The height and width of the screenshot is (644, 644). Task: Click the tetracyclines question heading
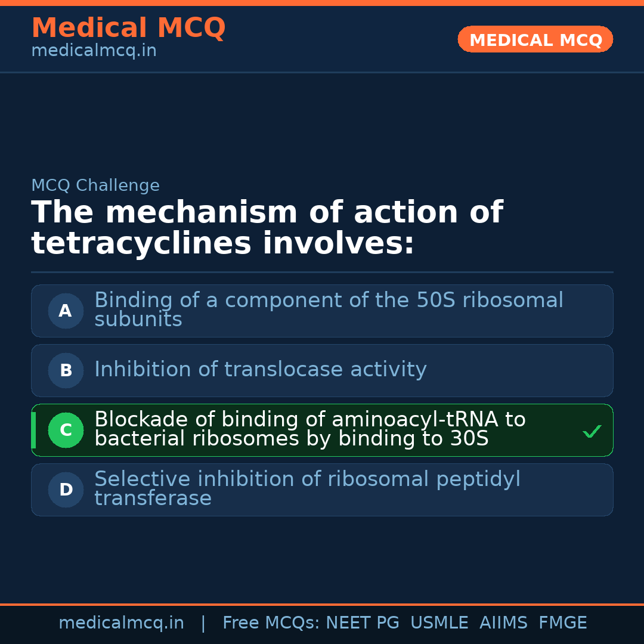267,228
